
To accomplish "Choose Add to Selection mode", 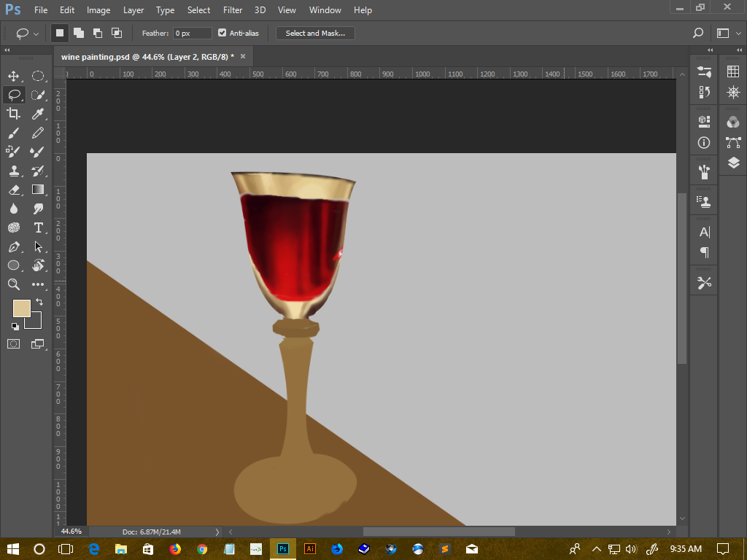I will coord(79,33).
